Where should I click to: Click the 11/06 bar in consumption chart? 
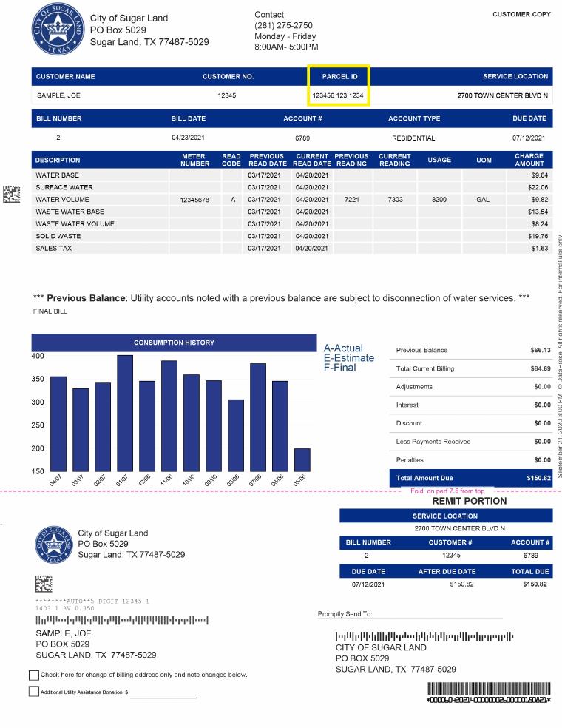coord(169,416)
